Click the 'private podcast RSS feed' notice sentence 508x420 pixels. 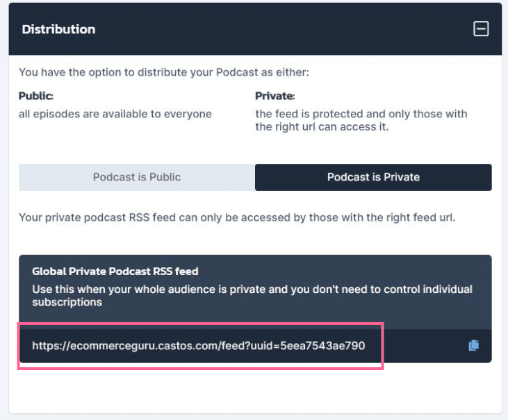pyautogui.click(x=237, y=217)
